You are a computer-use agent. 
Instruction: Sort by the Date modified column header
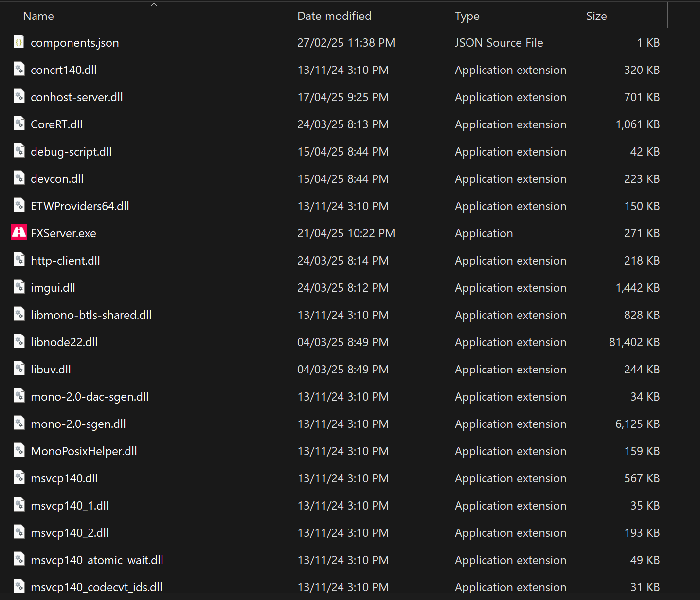tap(334, 16)
